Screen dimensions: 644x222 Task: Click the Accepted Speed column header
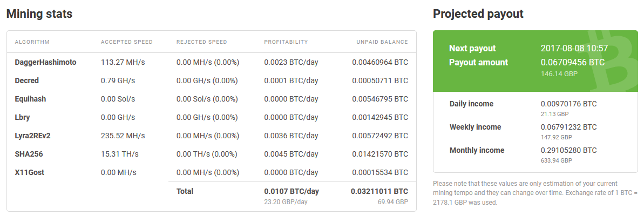126,42
